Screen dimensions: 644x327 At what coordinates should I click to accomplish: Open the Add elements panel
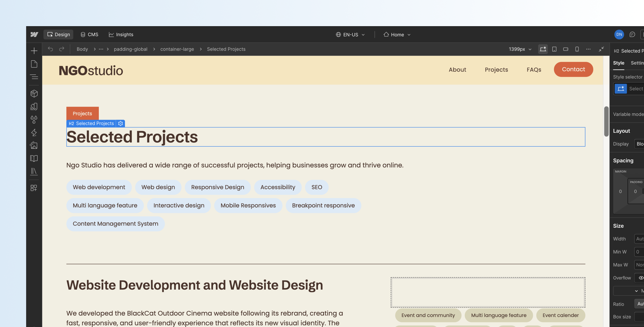point(34,51)
